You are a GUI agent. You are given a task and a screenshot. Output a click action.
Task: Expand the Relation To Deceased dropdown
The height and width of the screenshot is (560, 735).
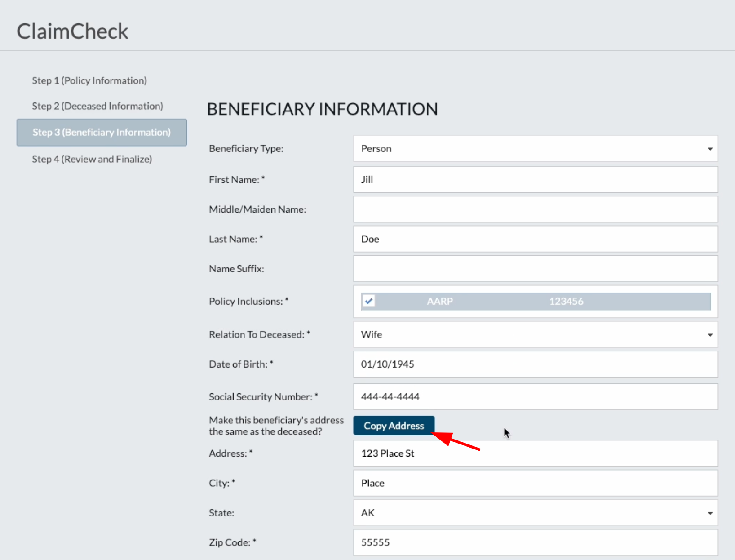[x=535, y=334]
